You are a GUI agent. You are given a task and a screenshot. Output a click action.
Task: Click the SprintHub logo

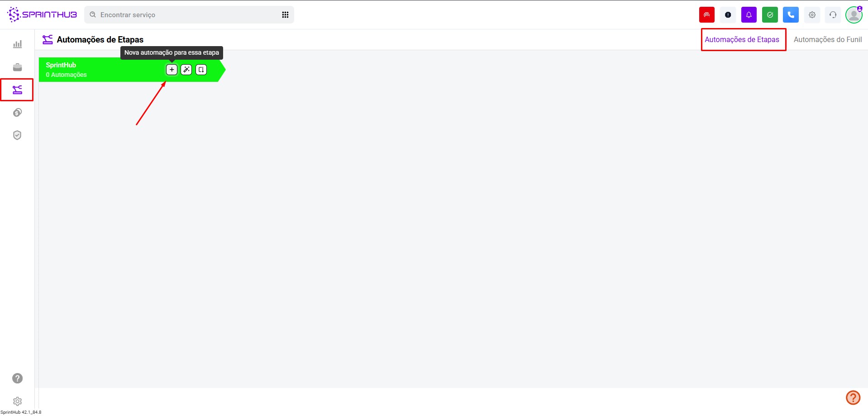tap(42, 14)
